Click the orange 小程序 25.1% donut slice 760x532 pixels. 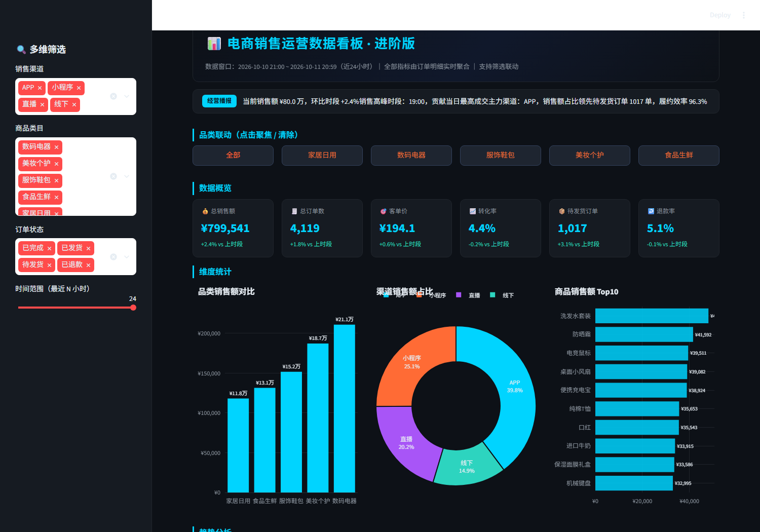coord(413,362)
